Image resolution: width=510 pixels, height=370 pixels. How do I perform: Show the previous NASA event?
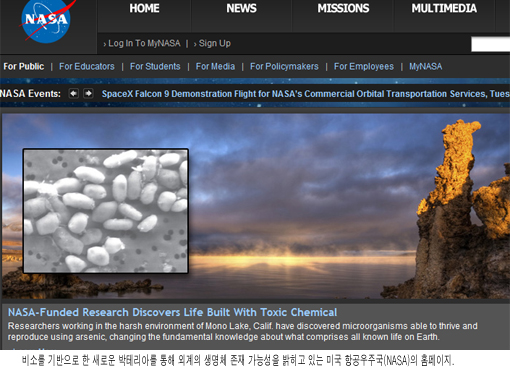click(x=74, y=94)
